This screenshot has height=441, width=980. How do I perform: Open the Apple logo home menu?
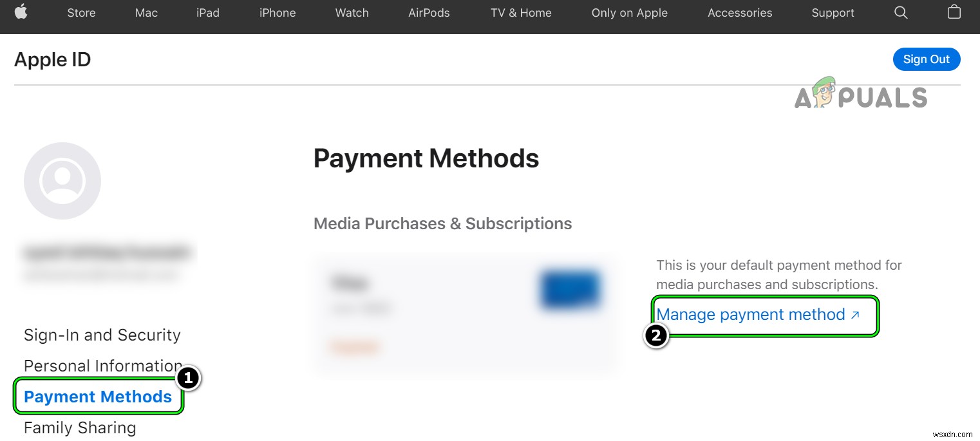[x=21, y=12]
